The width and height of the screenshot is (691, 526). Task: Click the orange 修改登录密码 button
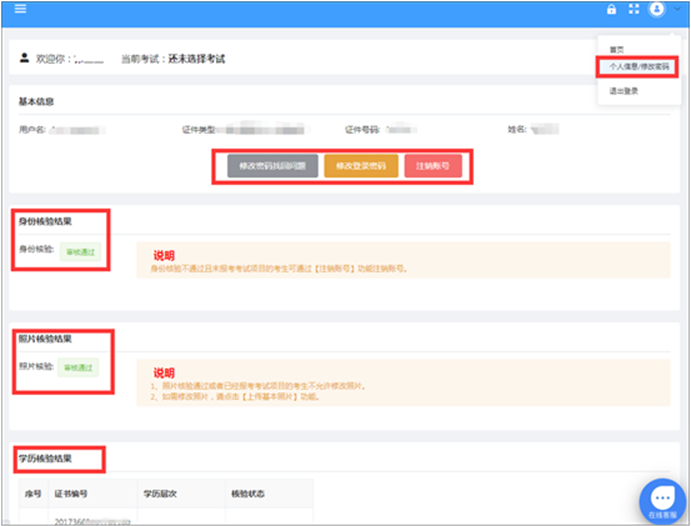[x=361, y=166]
